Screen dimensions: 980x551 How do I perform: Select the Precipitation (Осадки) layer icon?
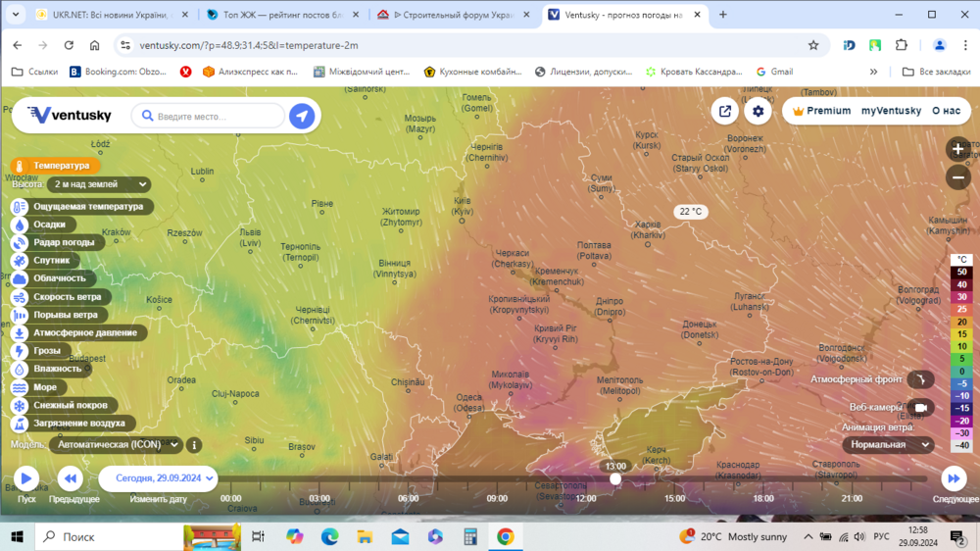(x=20, y=225)
